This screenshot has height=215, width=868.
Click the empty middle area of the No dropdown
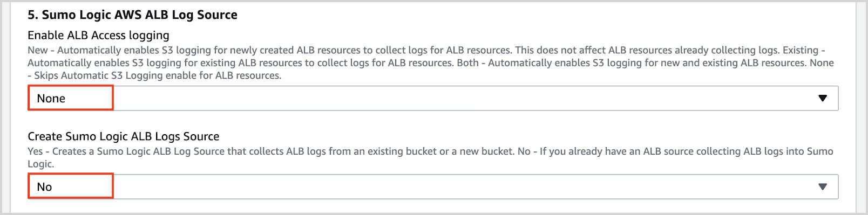[464, 186]
